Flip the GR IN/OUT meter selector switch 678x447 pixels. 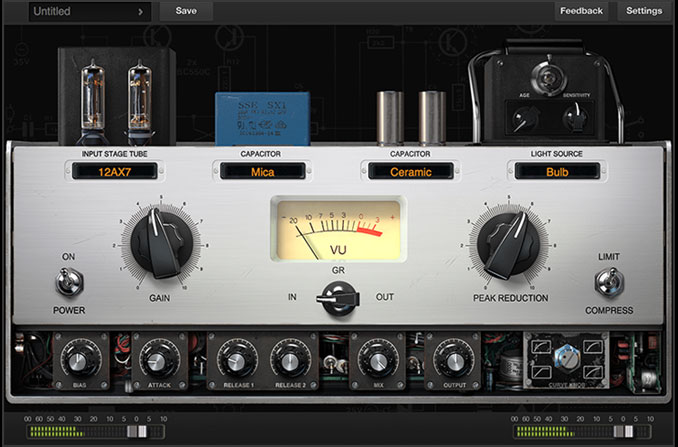pyautogui.click(x=338, y=298)
